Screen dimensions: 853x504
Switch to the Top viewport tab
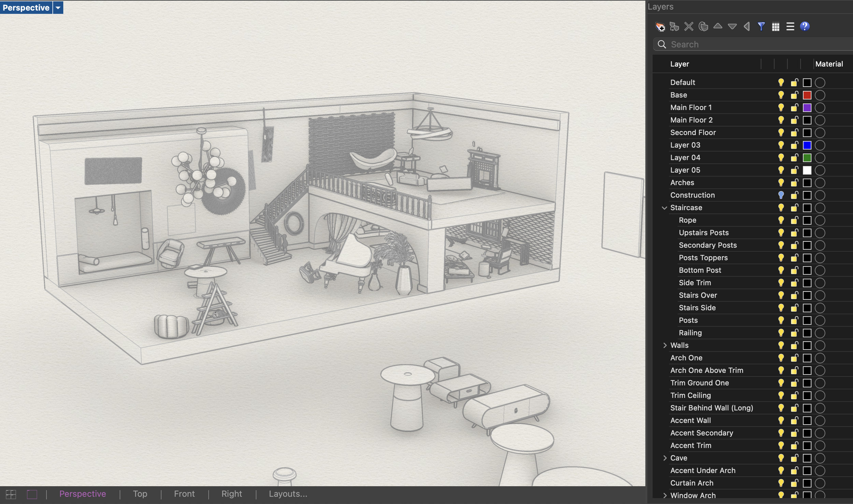pyautogui.click(x=140, y=494)
